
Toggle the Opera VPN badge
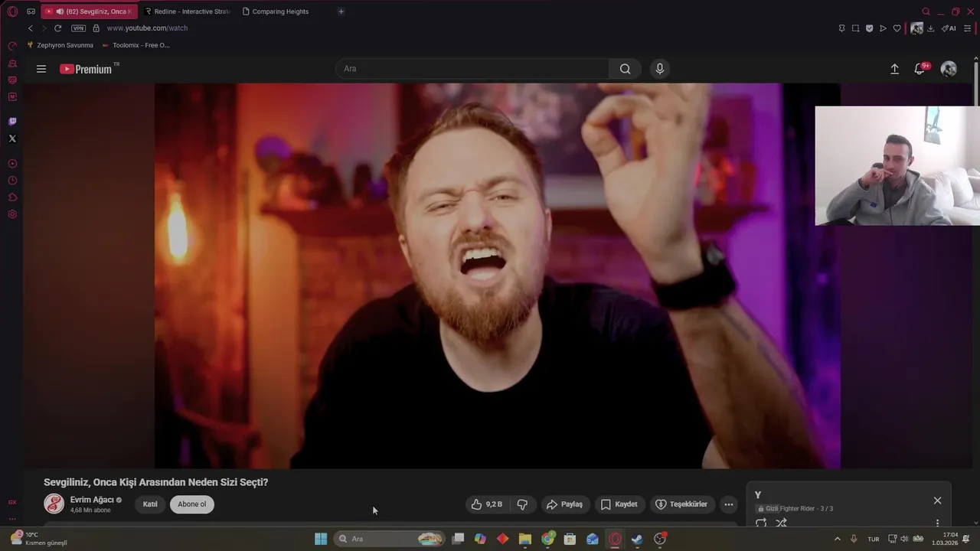(78, 28)
